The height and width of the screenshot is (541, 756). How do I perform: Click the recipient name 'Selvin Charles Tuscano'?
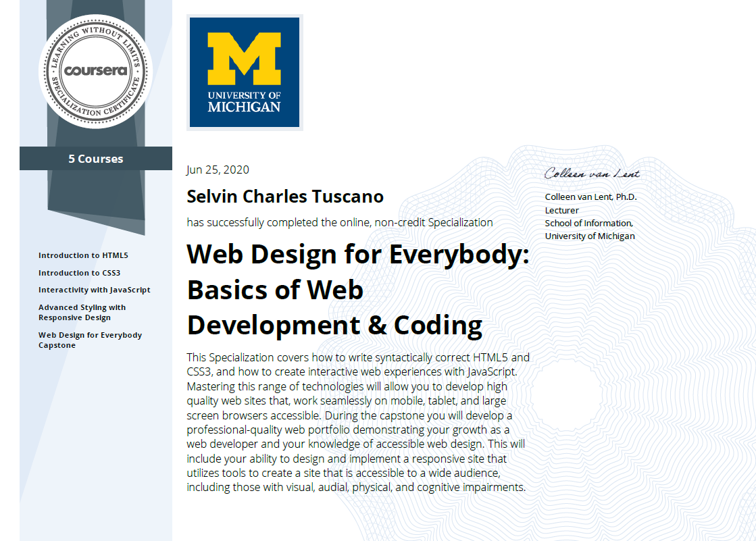coord(285,197)
